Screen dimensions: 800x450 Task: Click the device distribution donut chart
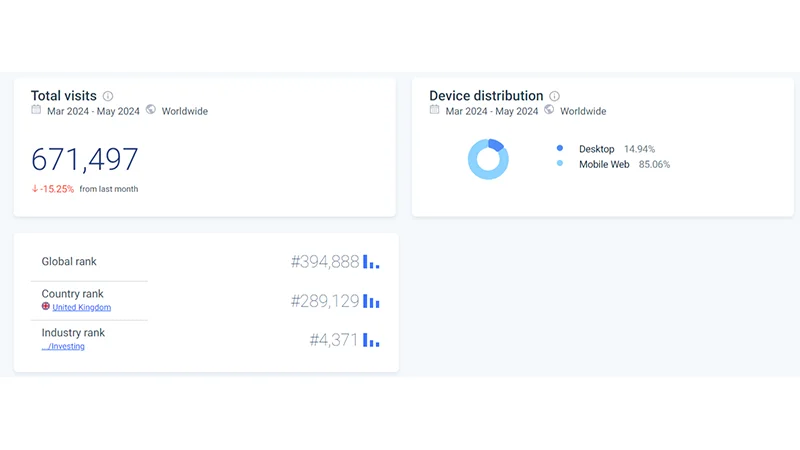(x=488, y=159)
